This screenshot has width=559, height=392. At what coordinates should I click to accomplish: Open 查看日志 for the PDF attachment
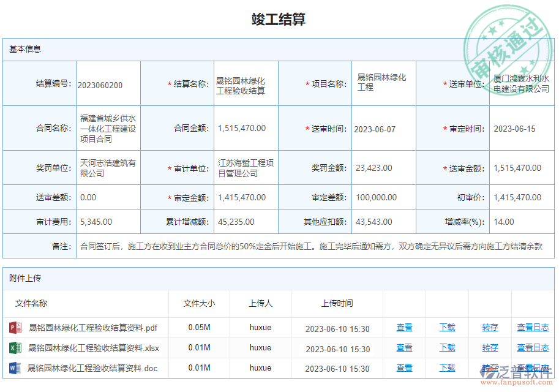[x=532, y=328]
